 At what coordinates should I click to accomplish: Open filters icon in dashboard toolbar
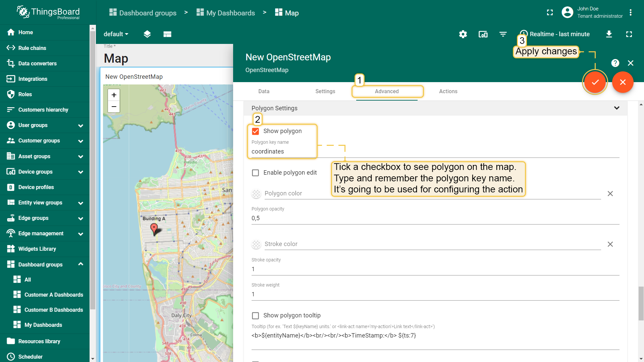coord(503,34)
